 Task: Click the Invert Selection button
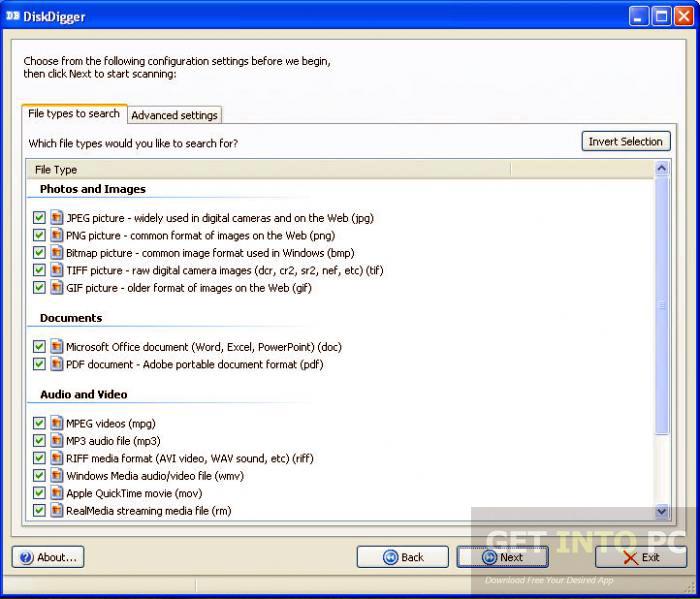pyautogui.click(x=626, y=141)
